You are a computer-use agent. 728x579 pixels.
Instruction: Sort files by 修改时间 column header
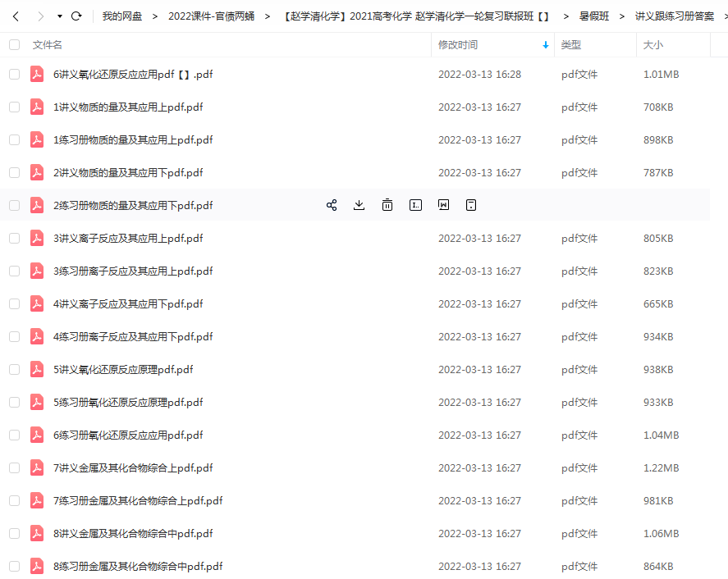tap(458, 45)
